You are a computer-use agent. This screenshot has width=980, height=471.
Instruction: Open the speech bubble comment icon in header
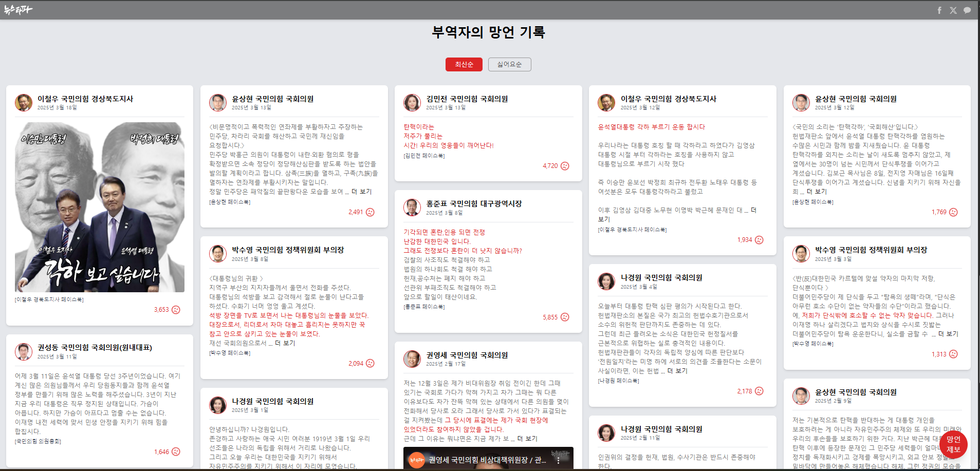[968, 10]
